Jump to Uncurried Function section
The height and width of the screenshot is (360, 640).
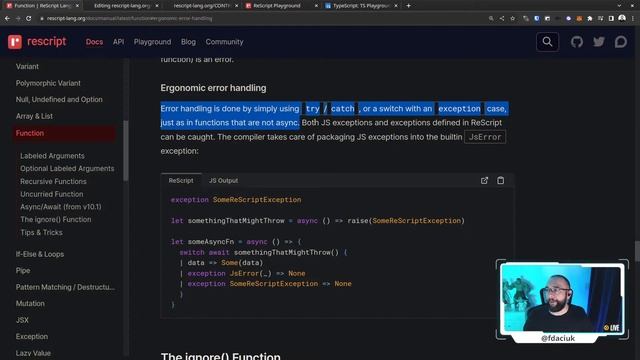[51, 194]
